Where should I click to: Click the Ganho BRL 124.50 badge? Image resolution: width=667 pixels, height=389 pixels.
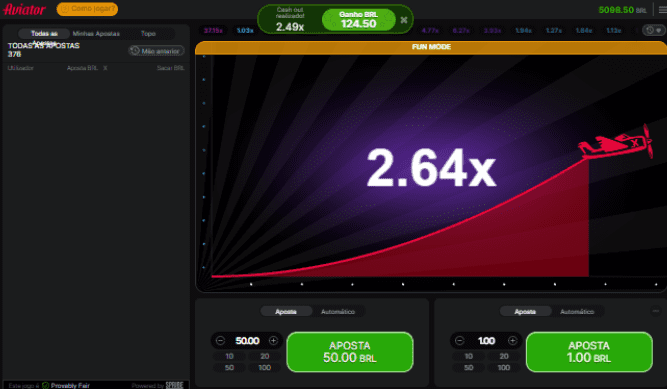pos(359,20)
